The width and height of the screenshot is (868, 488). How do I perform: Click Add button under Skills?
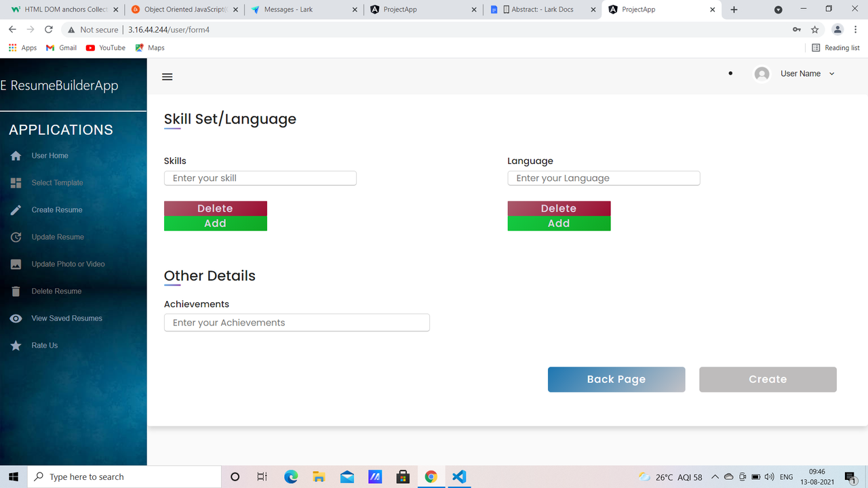[x=216, y=224]
